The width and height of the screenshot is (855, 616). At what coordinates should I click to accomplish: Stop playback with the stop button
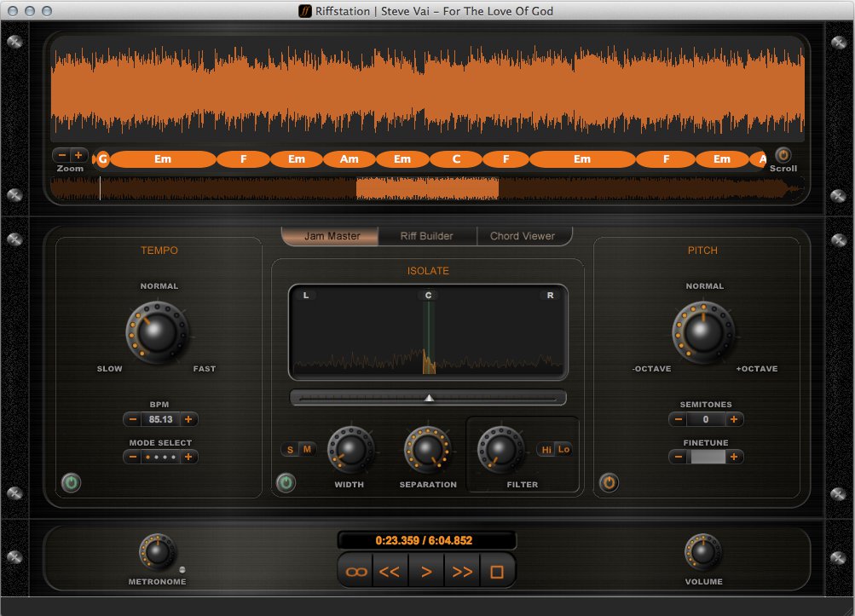(x=497, y=572)
